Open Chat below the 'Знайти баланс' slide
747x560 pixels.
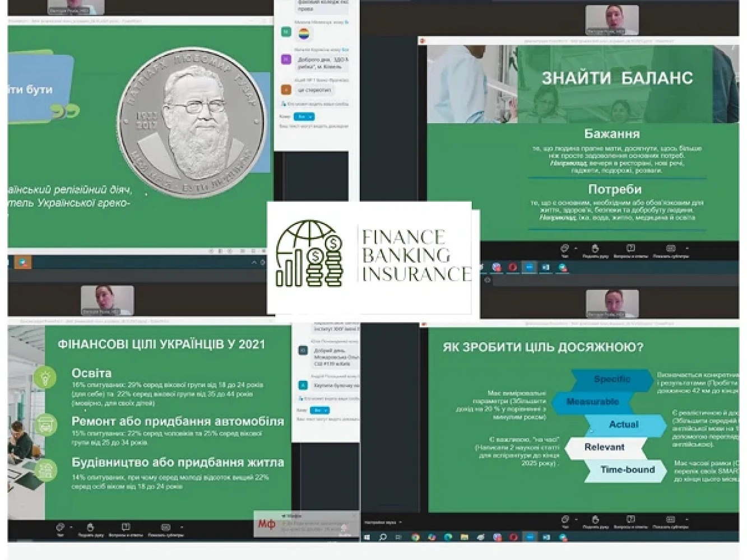(x=564, y=249)
